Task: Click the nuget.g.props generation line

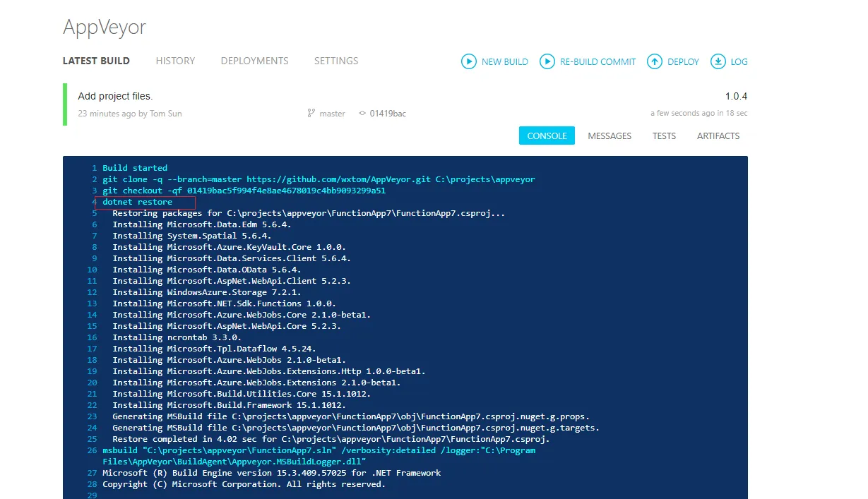Action: [x=351, y=416]
